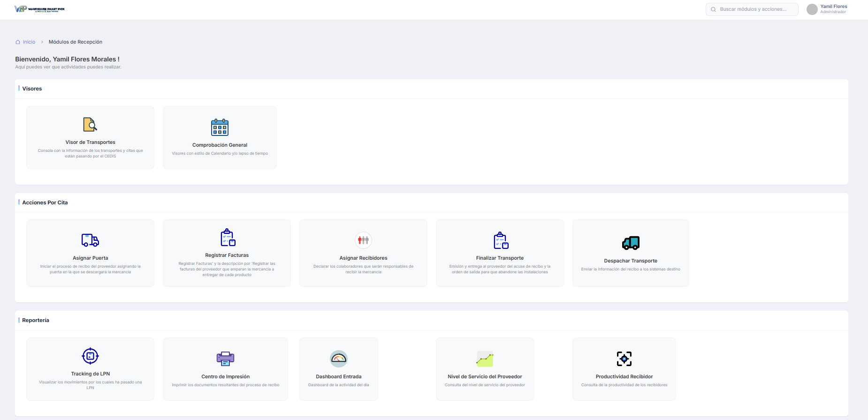Open Productividad Recibidor module title
Viewport: 868px width, 420px height.
coord(624,376)
